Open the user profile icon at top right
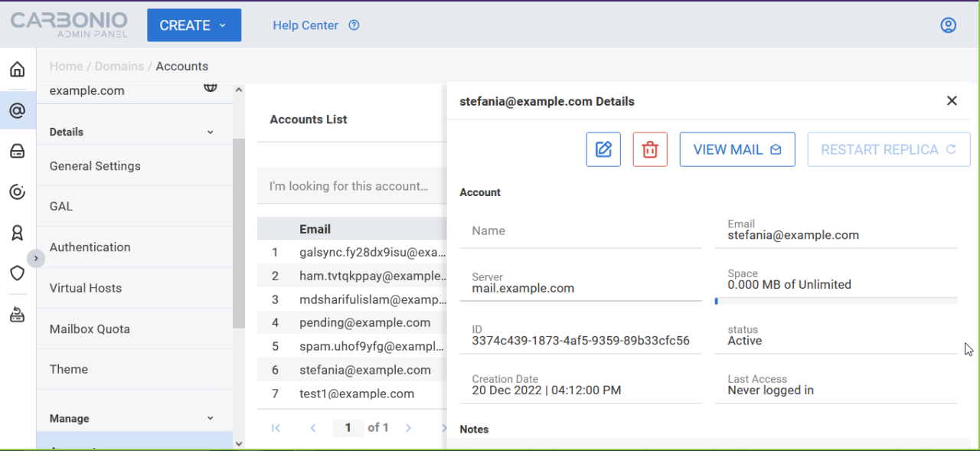The image size is (980, 451). (x=948, y=25)
